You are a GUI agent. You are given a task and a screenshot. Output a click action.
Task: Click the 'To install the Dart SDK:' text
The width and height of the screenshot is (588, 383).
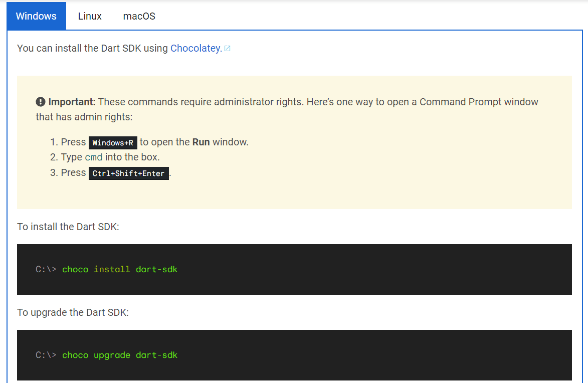pyautogui.click(x=68, y=227)
